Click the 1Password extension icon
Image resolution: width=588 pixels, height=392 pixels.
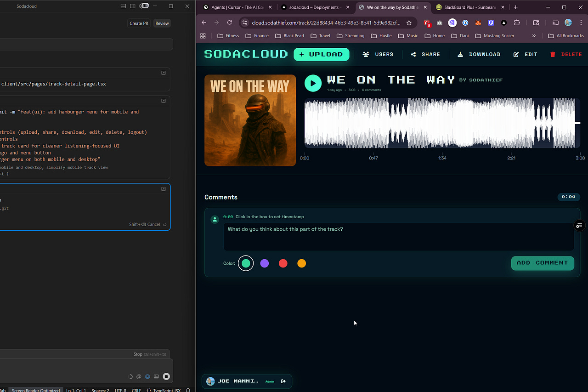click(x=465, y=23)
